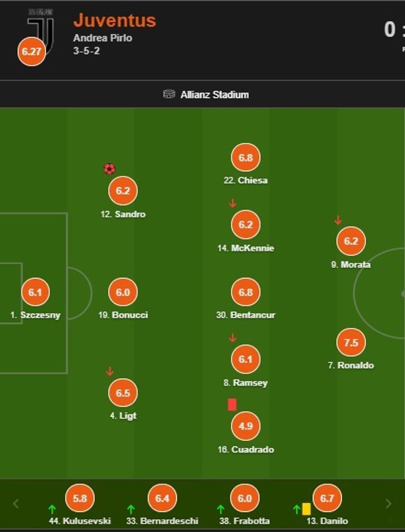This screenshot has width=405, height=532.
Task: Open substitute Bernardeschi's 6.4 rating
Action: [162, 499]
